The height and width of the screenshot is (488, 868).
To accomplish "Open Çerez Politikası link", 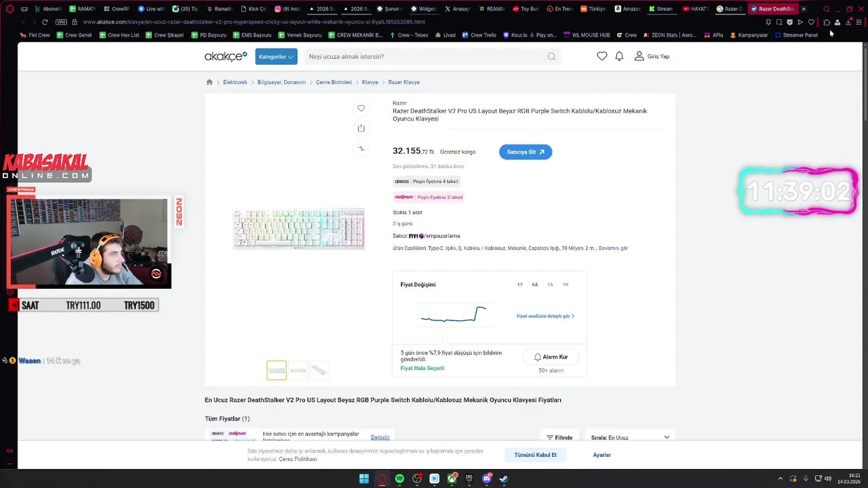I will point(298,459).
